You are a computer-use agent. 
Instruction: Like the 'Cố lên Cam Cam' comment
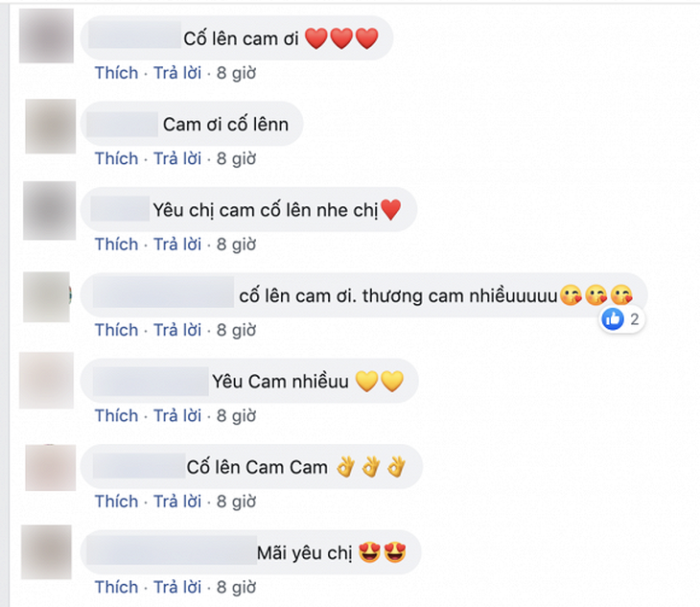(117, 502)
